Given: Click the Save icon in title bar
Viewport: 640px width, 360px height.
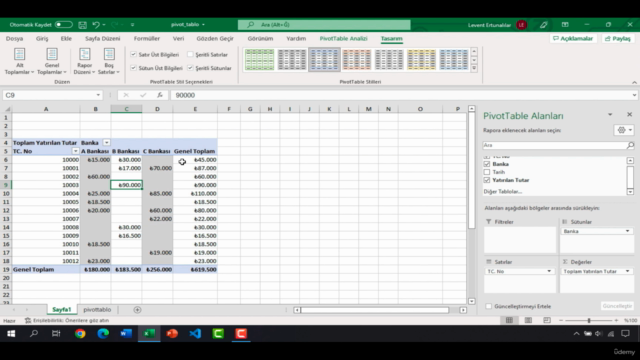Looking at the screenshot, I should [x=82, y=25].
